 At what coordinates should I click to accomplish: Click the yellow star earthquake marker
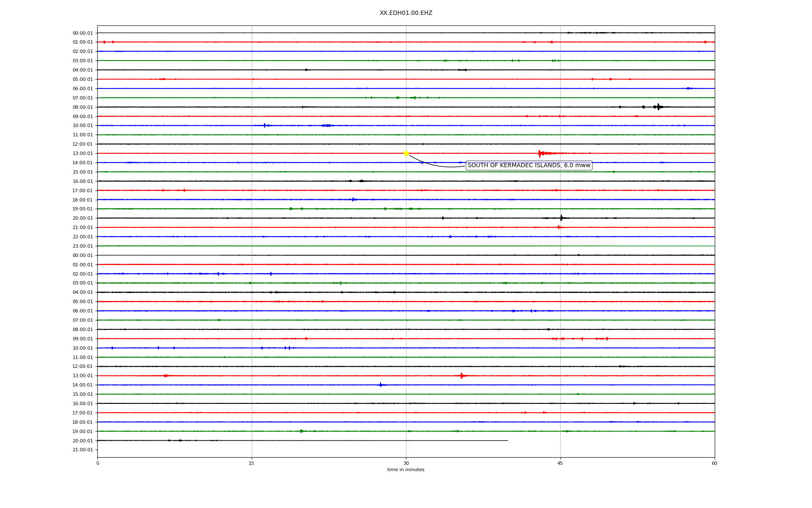(x=406, y=153)
